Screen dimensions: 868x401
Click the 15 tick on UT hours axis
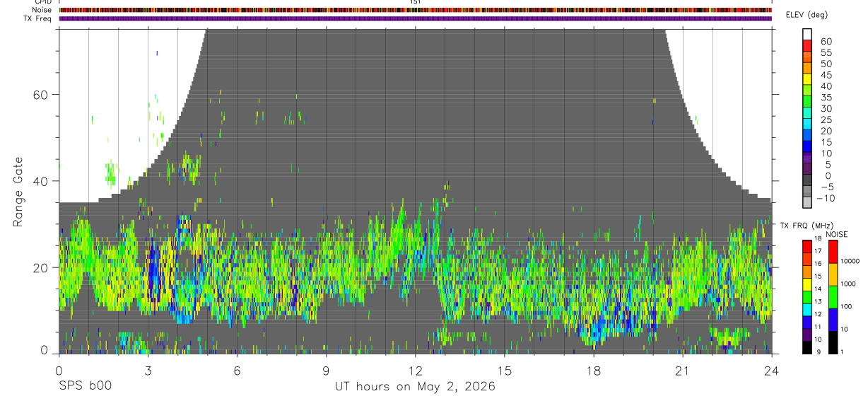point(505,371)
